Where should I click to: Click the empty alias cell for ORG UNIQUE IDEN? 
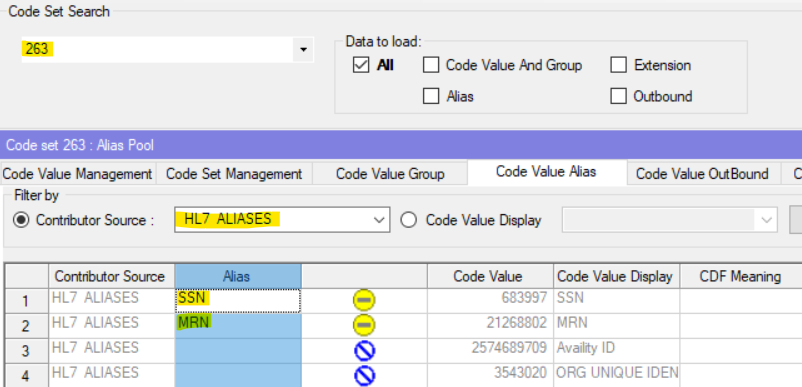238,376
